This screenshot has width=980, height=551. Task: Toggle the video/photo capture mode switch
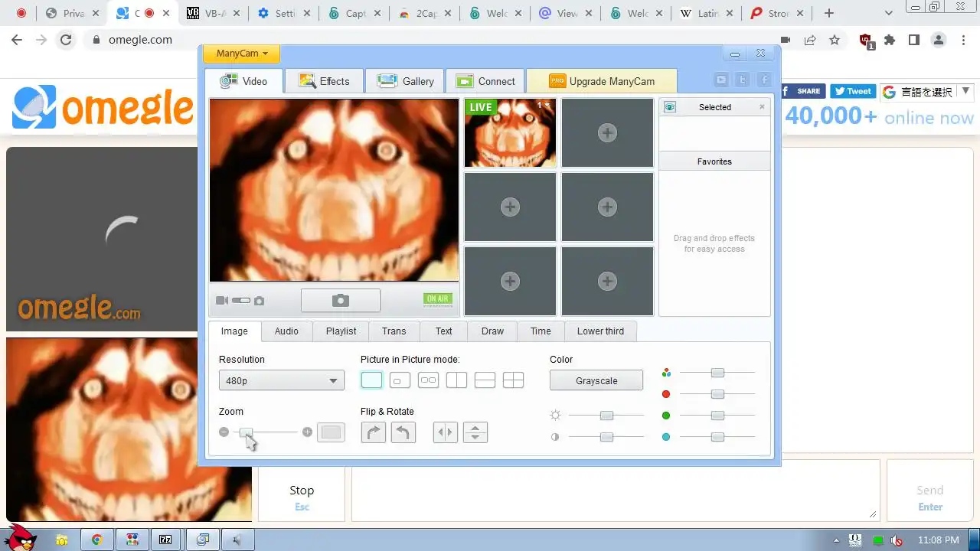[x=241, y=301]
